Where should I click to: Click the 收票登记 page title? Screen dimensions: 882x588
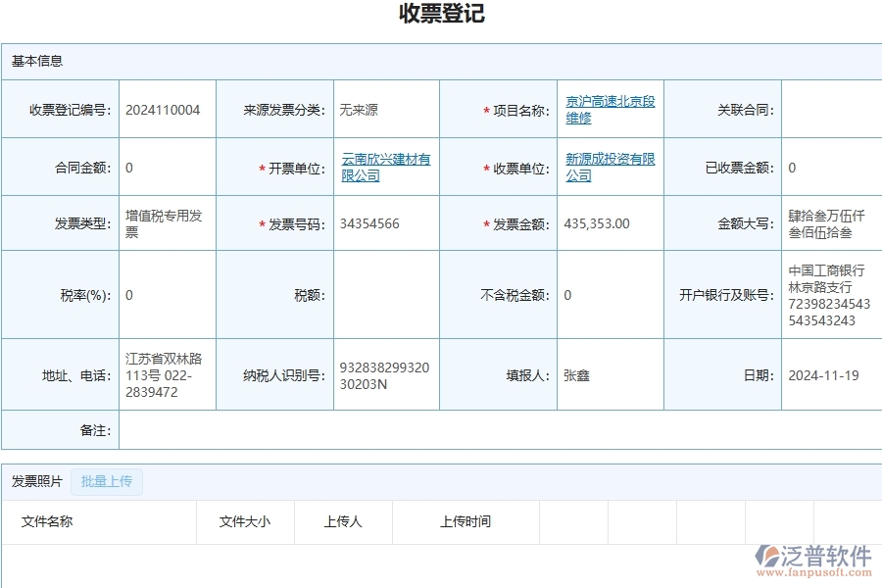point(441,15)
